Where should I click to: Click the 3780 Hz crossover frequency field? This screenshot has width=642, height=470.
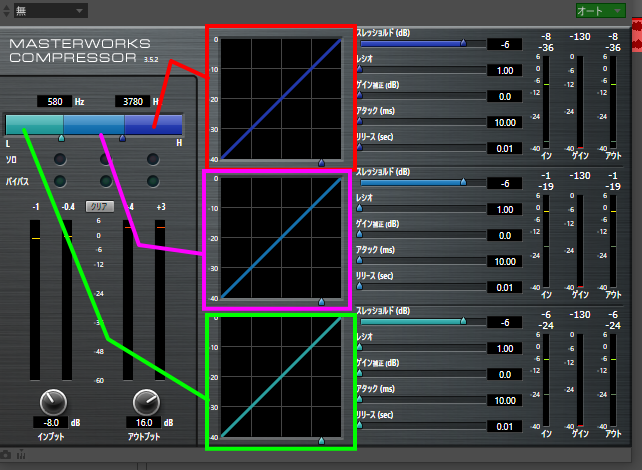(x=133, y=101)
